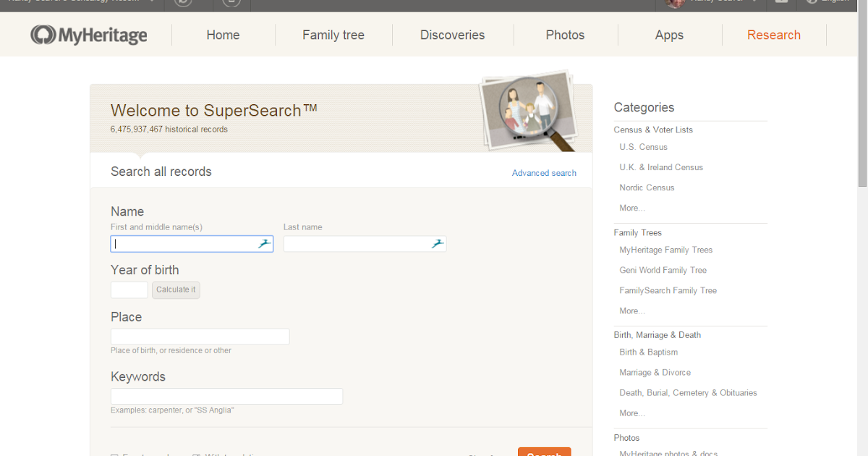Enable the With translations checkbox
The image size is (868, 456).
pos(196,455)
